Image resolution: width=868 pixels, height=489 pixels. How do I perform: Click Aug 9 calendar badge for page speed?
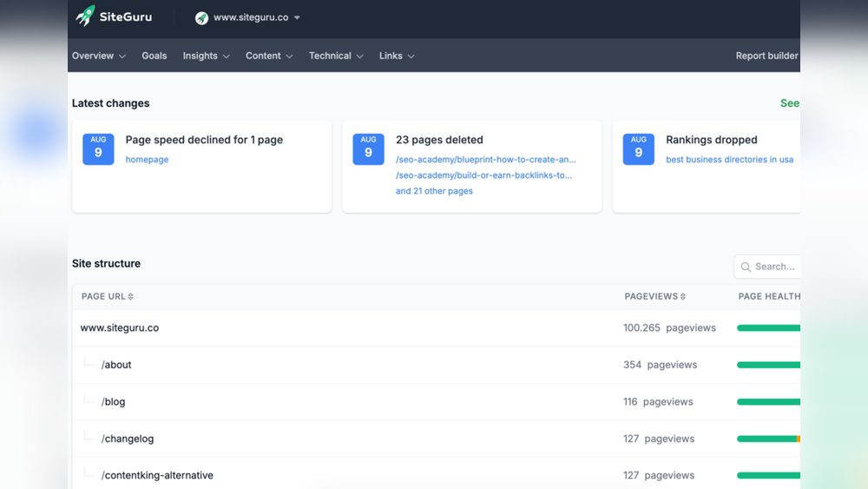tap(98, 149)
